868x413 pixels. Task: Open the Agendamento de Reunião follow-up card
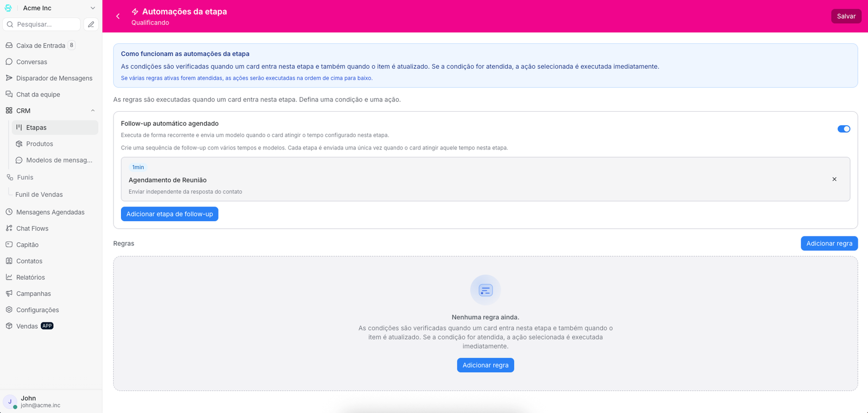[486, 179]
